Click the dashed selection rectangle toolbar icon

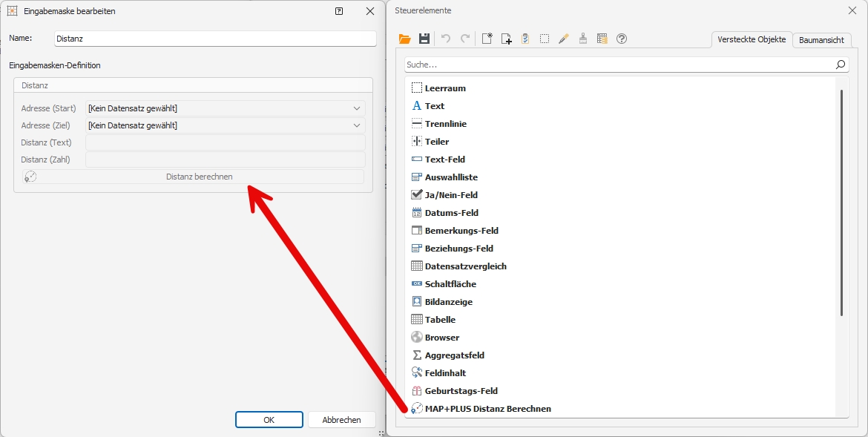(x=545, y=39)
